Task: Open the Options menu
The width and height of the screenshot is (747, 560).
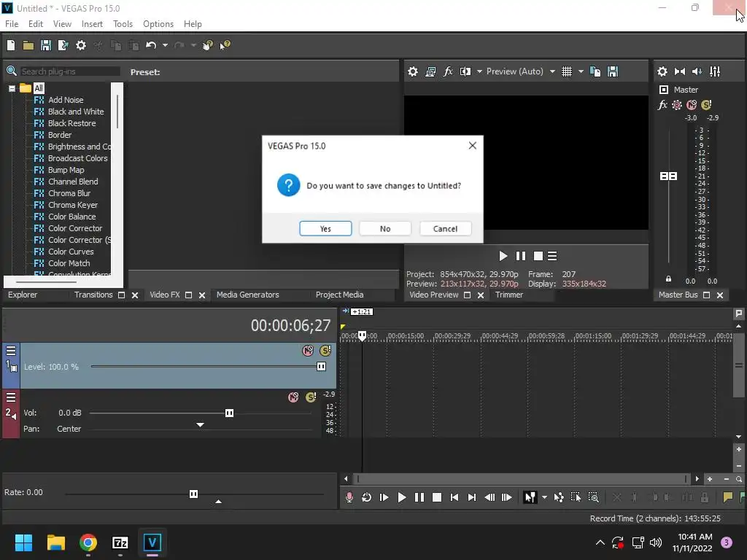Action: pos(158,24)
